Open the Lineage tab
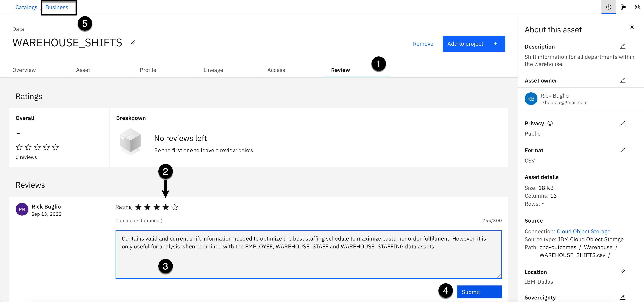This screenshot has width=644, height=302. click(x=213, y=70)
